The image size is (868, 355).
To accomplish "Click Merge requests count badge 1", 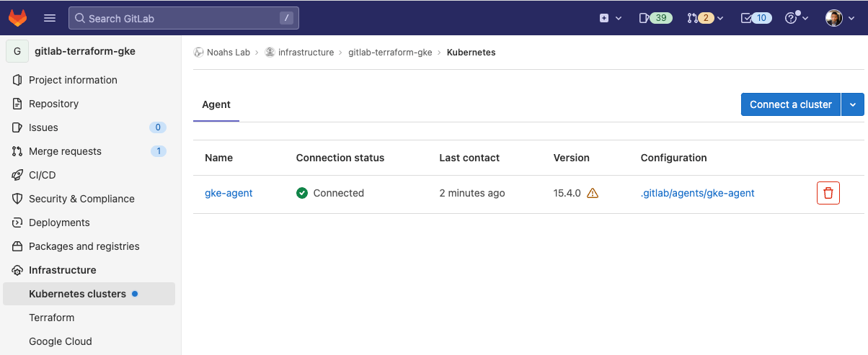I will (159, 151).
